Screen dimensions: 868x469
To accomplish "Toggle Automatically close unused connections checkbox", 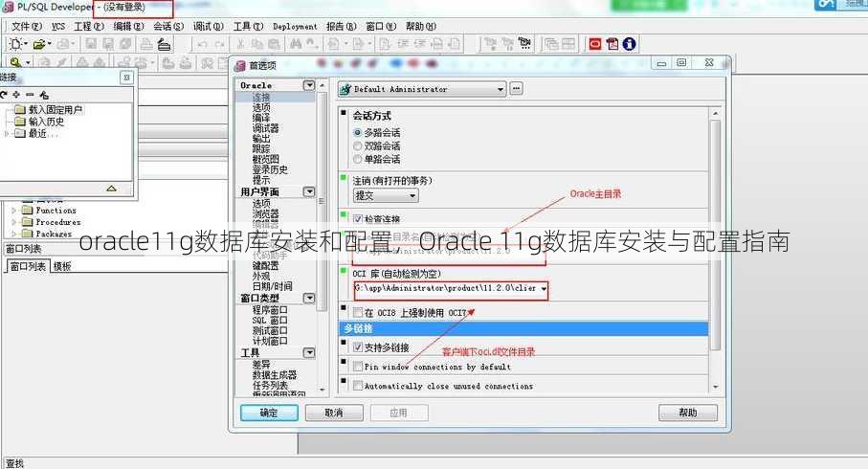I will (x=358, y=386).
